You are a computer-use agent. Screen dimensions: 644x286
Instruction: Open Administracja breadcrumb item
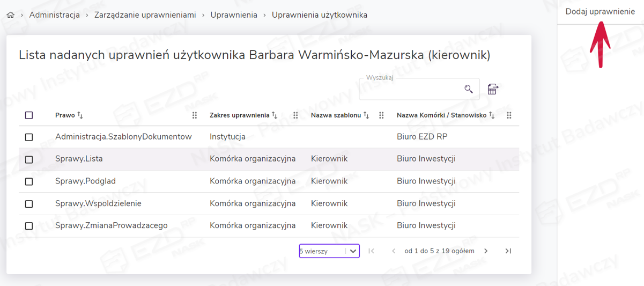(x=54, y=15)
